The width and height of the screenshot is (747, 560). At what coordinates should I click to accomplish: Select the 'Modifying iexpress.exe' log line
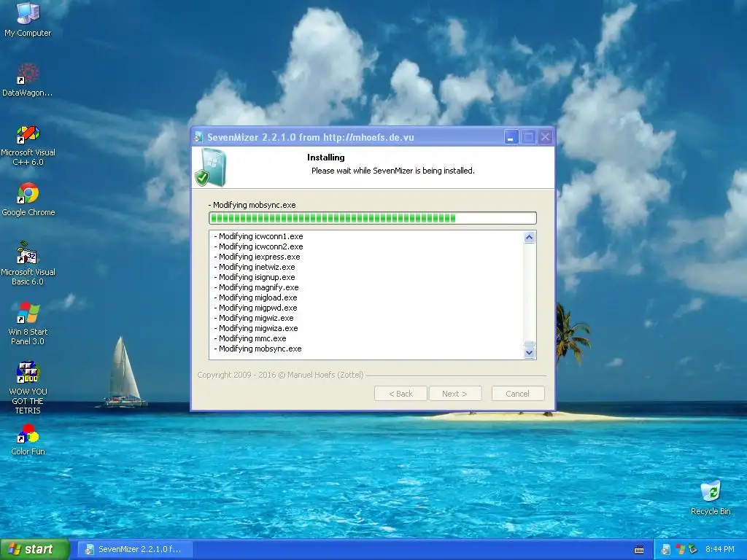258,257
